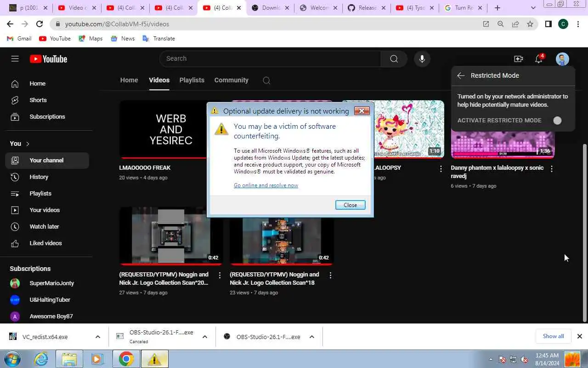The width and height of the screenshot is (588, 368).
Task: Bookmark this page with star icon
Action: click(x=530, y=24)
